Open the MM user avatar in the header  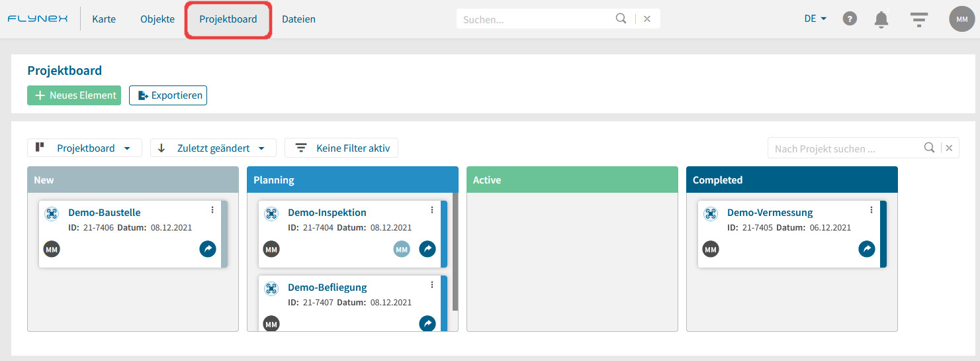coord(962,19)
